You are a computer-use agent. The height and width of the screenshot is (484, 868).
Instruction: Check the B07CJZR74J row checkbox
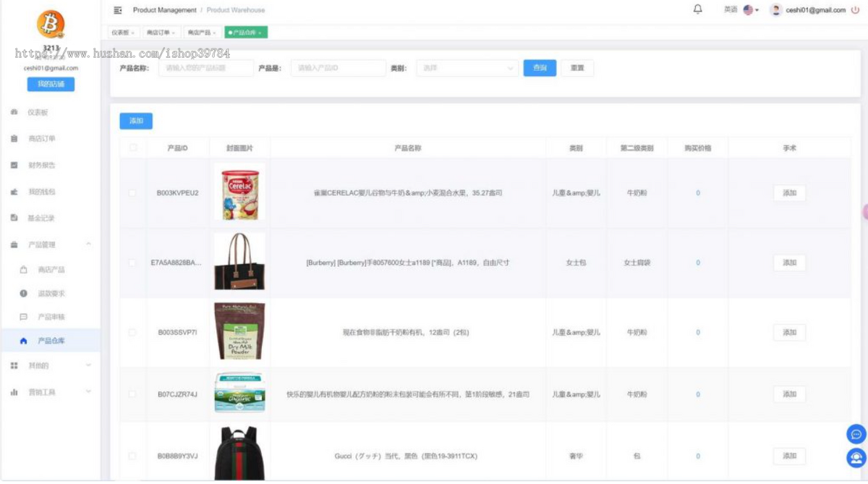click(132, 394)
